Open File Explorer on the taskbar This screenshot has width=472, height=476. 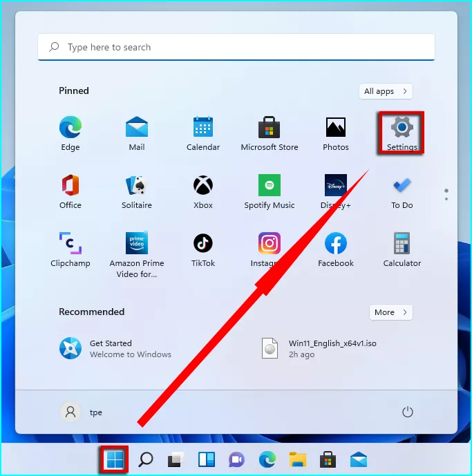pyautogui.click(x=298, y=459)
